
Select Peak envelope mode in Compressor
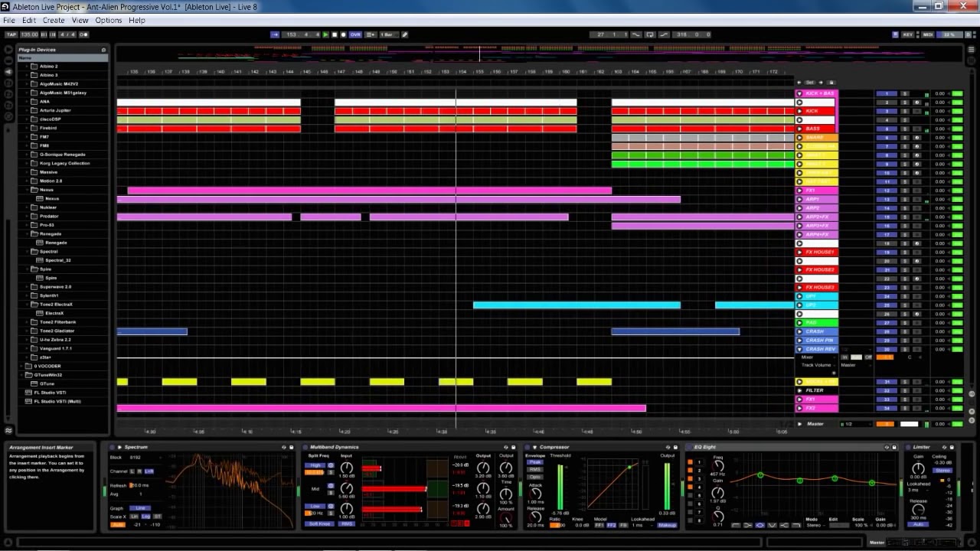535,462
